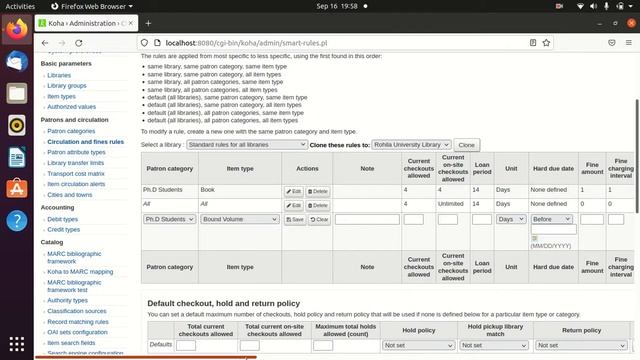Viewport: 640px width, 360px height.
Task: Open Hold pickup library match dropdown
Action: coord(494,345)
